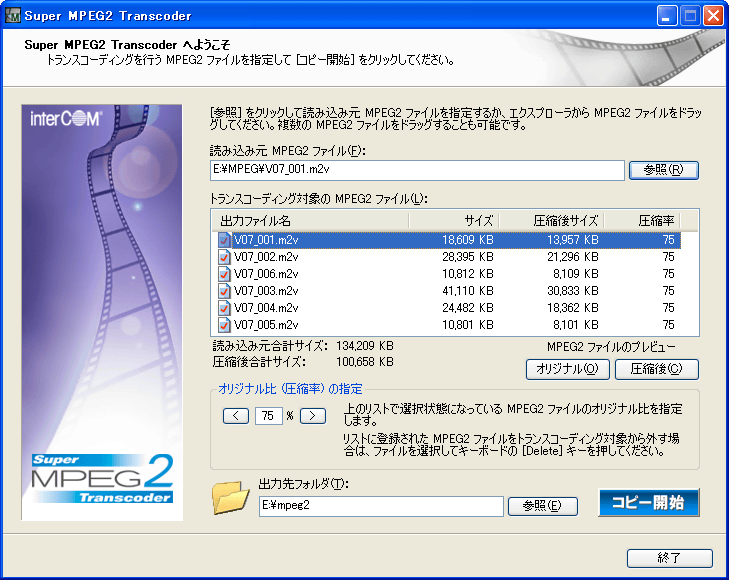Image resolution: width=729 pixels, height=580 pixels.
Task: Click the Super MPEG2 Transcoder title bar icon
Action: 13,16
